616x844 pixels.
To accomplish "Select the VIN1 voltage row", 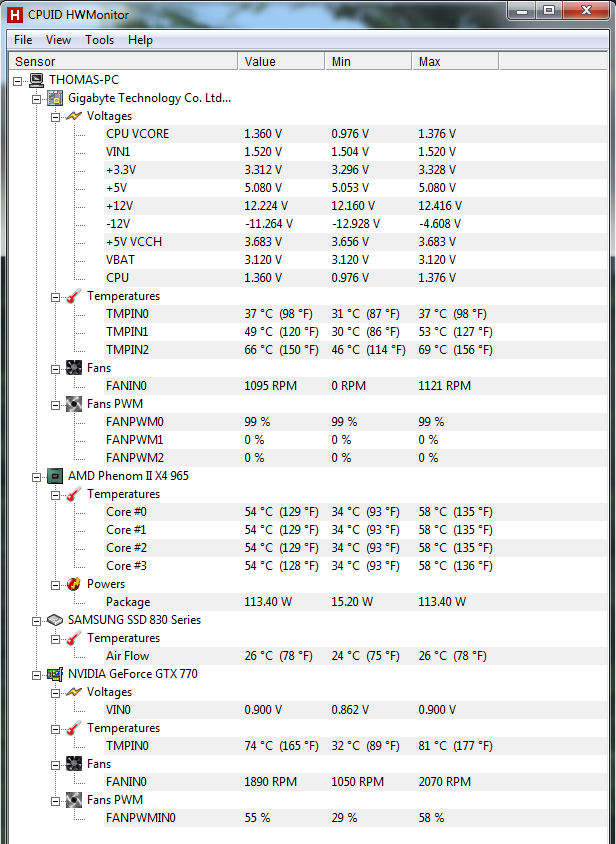I will pos(355,152).
